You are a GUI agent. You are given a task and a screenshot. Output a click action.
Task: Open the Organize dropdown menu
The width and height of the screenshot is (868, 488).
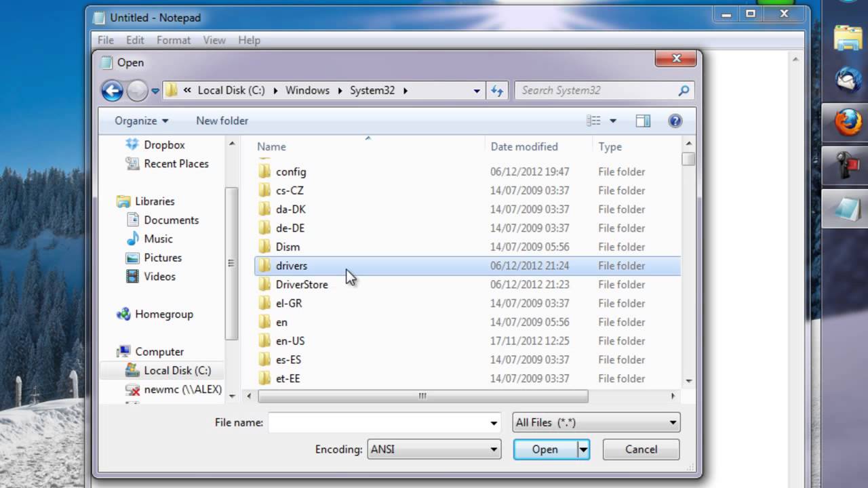point(141,121)
